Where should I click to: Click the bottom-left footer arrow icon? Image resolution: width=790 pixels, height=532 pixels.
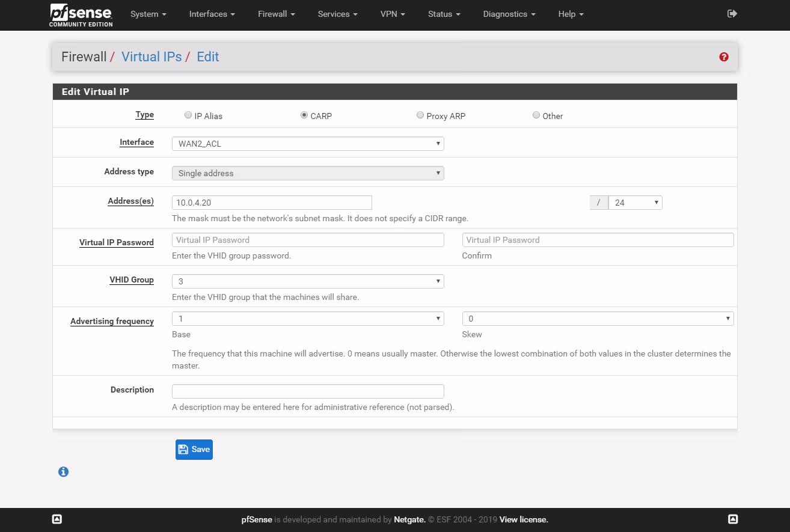[x=57, y=519]
